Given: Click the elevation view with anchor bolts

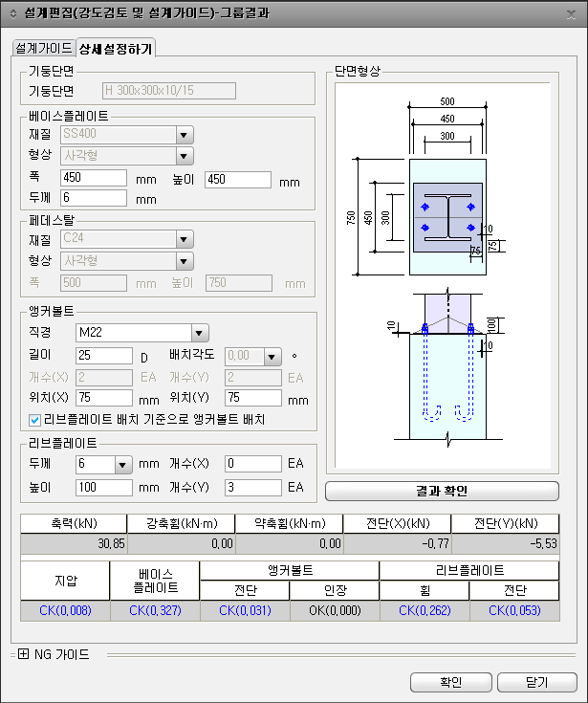Looking at the screenshot, I should pyautogui.click(x=446, y=367).
